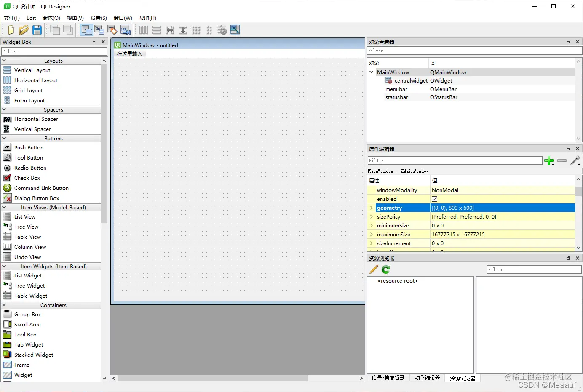The image size is (583, 392).
Task: Click the Widget Box filter field
Action: pyautogui.click(x=54, y=51)
